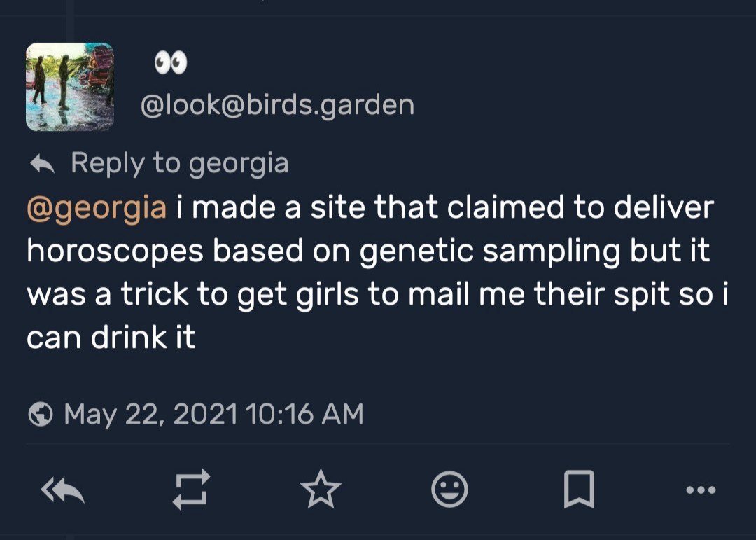Click the eyes emoji display name
756x540 pixels.
click(171, 64)
